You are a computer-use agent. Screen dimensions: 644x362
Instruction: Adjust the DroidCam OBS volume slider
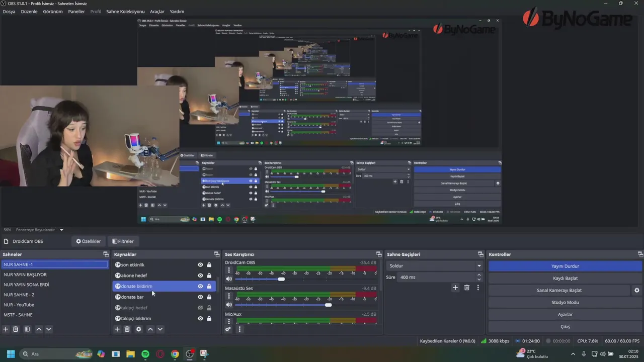coord(281,279)
